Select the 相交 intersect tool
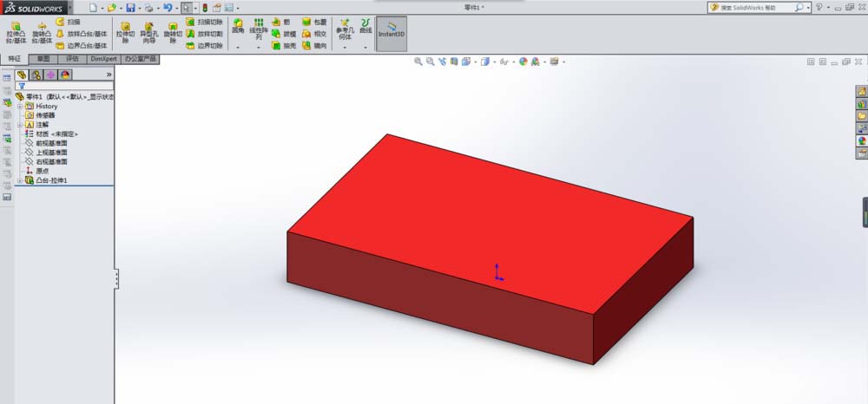Screen dimensions: 868x404 pos(314,34)
